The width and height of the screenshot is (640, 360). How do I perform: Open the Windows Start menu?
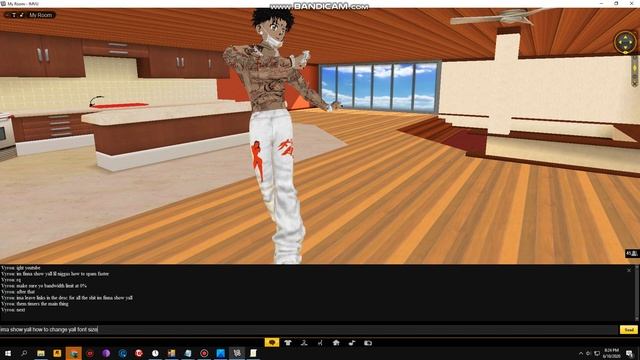(x=8, y=353)
